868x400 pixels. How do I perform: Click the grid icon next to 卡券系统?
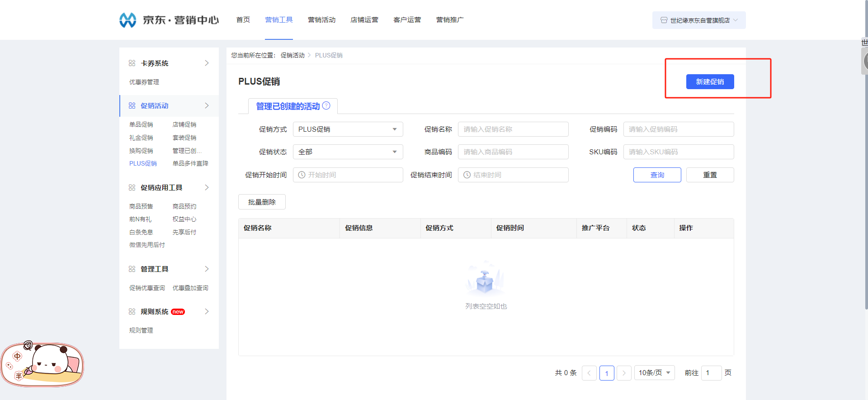[x=132, y=63]
